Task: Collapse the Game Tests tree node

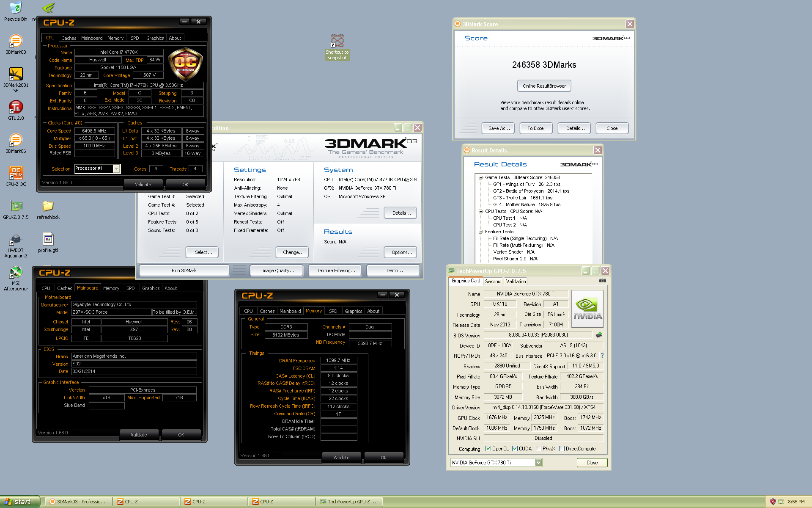Action: click(480, 178)
